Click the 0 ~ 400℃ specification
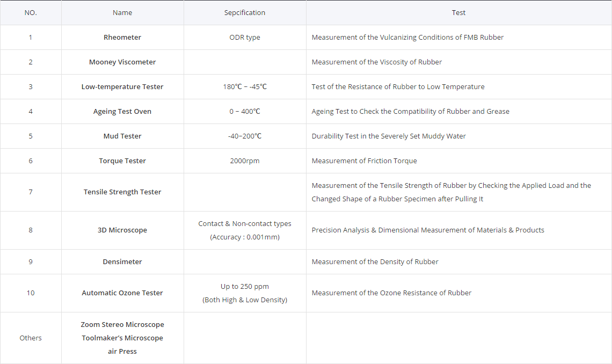 pyautogui.click(x=245, y=112)
